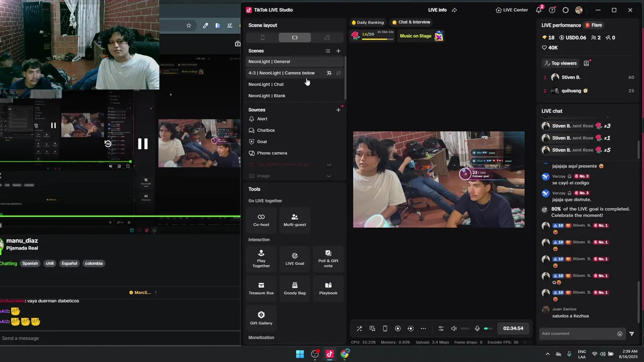Expand the Image source chevron
The image size is (644, 362).
329,176
